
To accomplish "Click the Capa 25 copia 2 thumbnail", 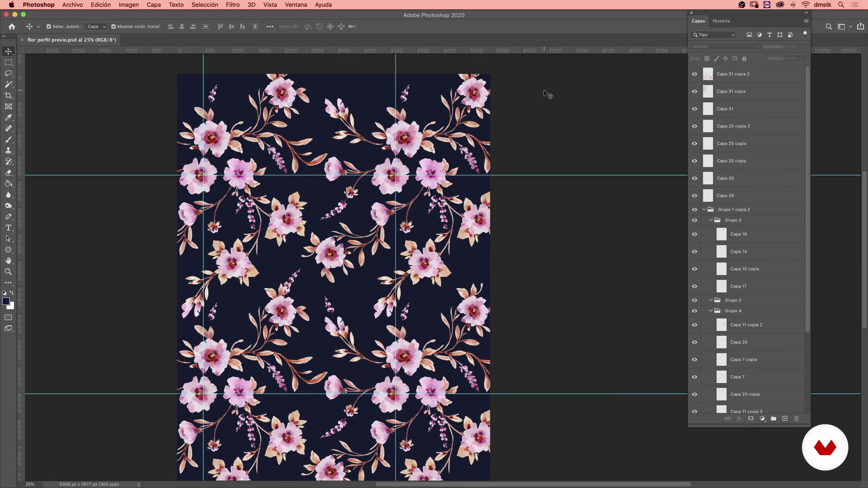I will [x=708, y=126].
